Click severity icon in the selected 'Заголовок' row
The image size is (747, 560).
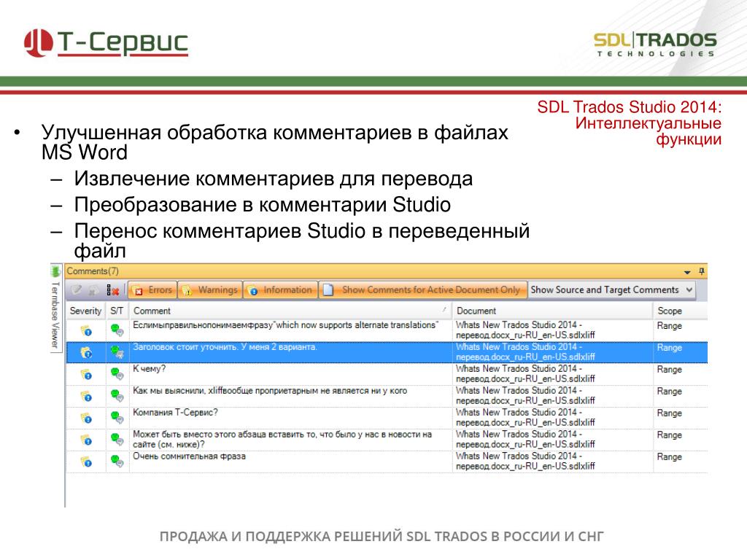point(86,352)
